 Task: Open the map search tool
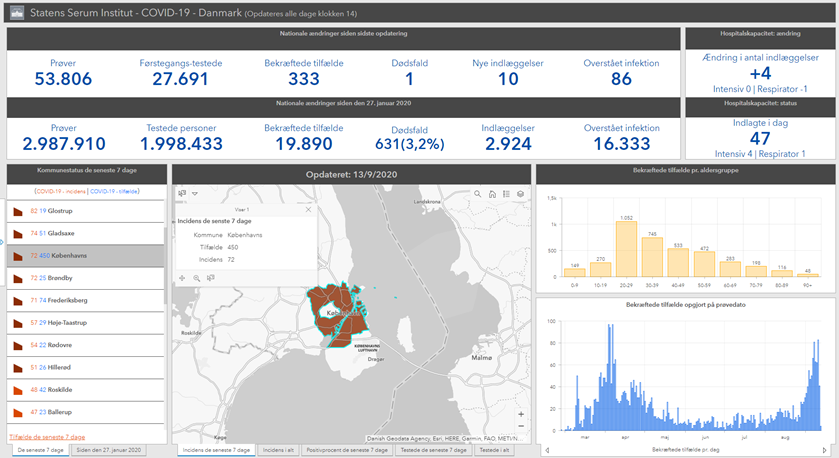477,194
